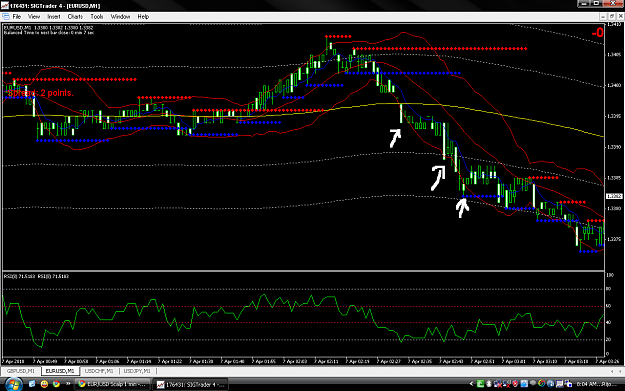
Task: Launch Internet Explorer from quick launch
Action: coord(32,384)
